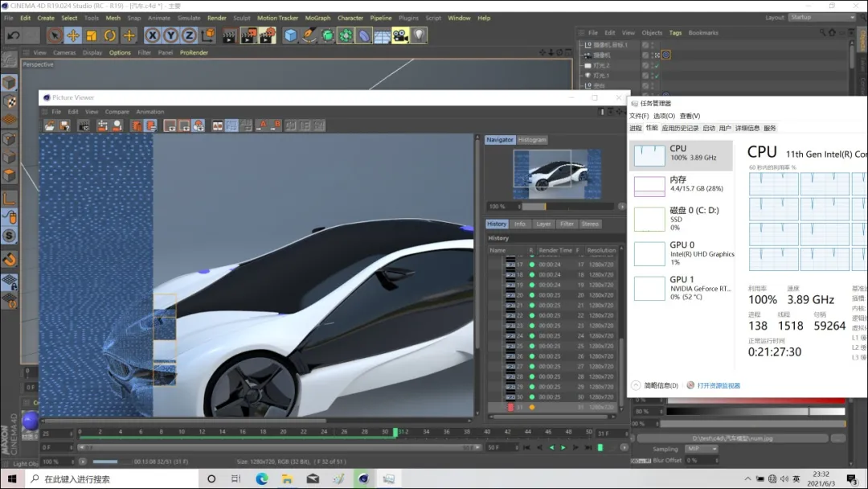
Task: Click the coordinate system cube icon
Action: (208, 35)
